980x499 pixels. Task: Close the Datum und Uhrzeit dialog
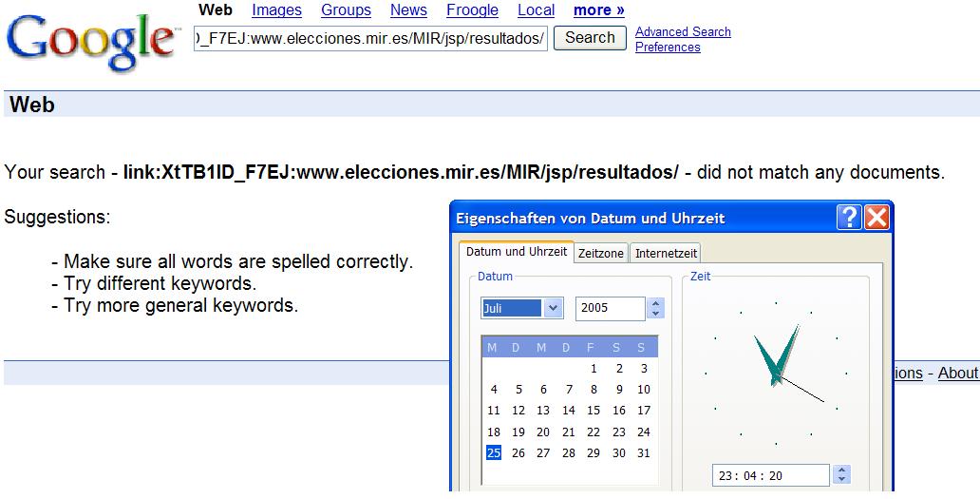[876, 219]
